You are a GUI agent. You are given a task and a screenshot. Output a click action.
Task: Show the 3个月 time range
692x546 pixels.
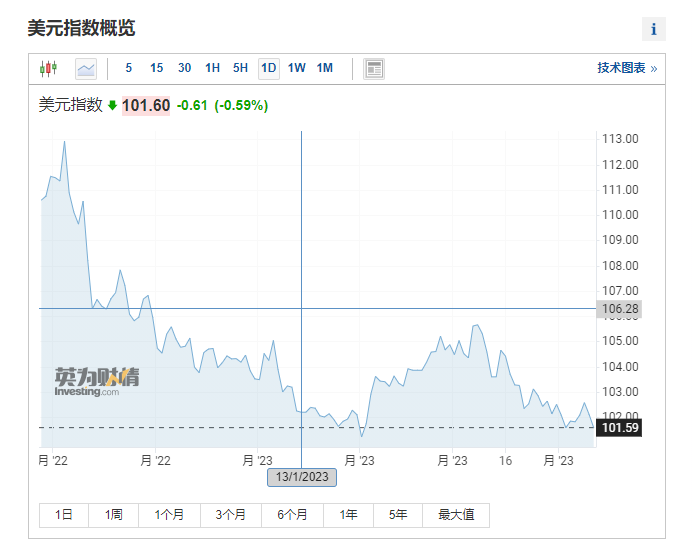click(231, 515)
